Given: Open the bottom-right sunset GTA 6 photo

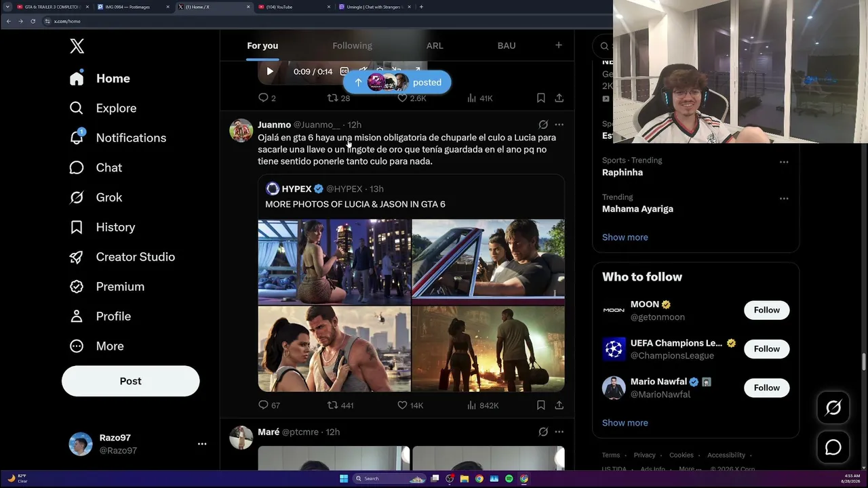Looking at the screenshot, I should [x=488, y=349].
